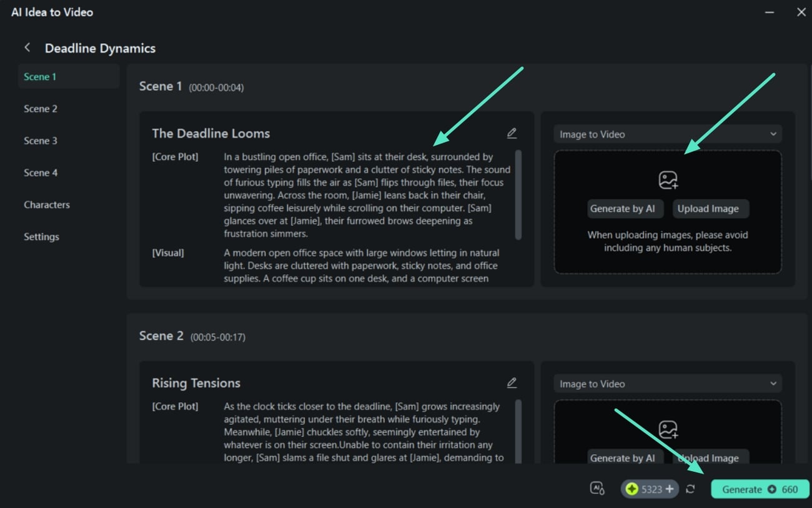Click the 'Scene 2' heading above Rising Tensions

[x=161, y=336]
